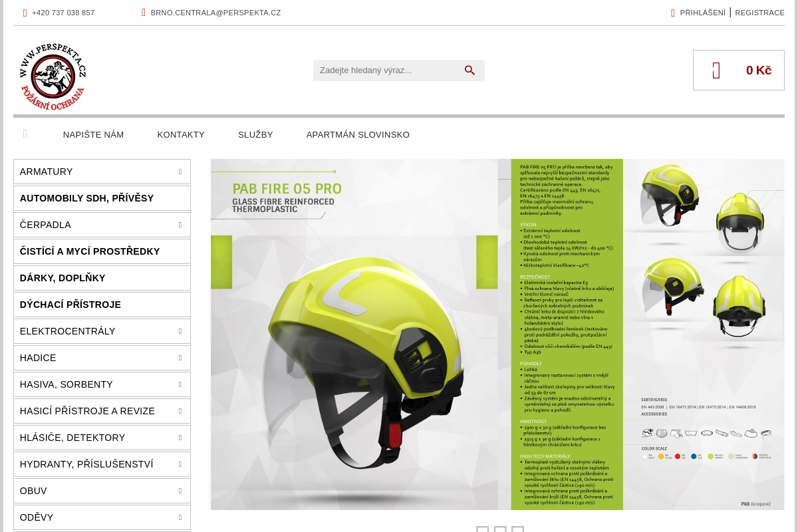Click the REGISTRACE link
The height and width of the screenshot is (532, 798).
759,13
